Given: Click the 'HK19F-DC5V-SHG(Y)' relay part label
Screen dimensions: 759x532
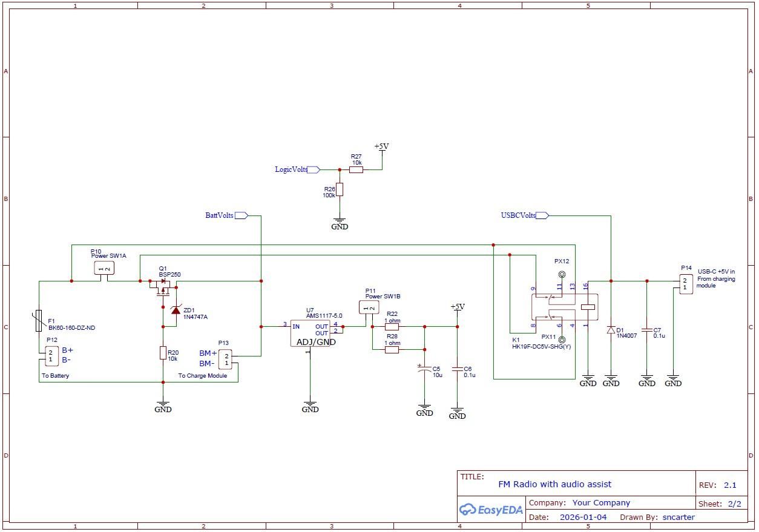Looking at the screenshot, I should pyautogui.click(x=541, y=347).
